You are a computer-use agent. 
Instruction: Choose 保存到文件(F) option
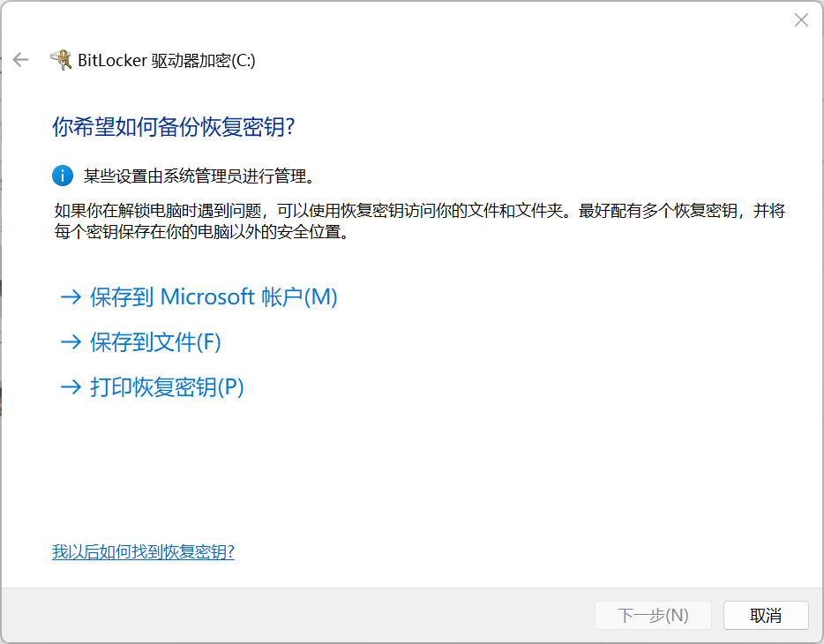[x=140, y=342]
